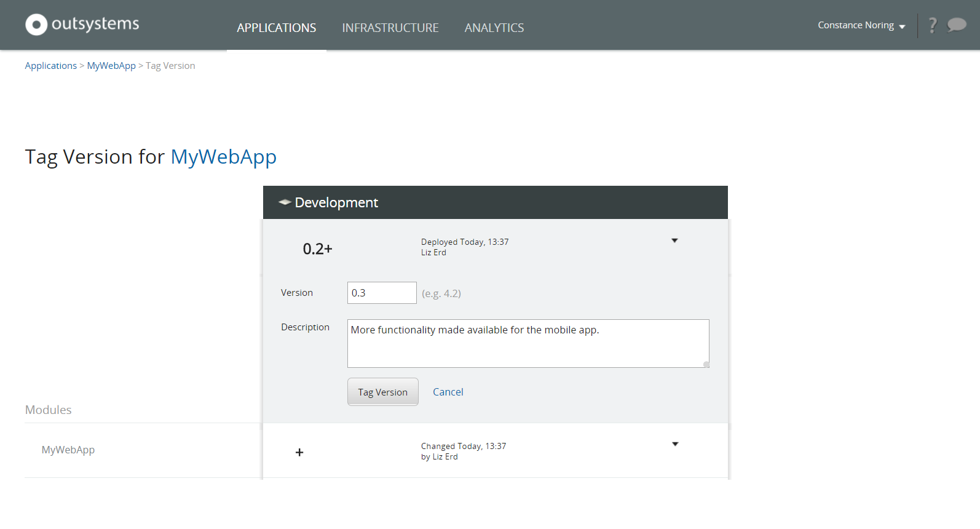This screenshot has height=529, width=980.
Task: Expand the MyWebApp module changed dropdown arrow
Action: point(675,444)
